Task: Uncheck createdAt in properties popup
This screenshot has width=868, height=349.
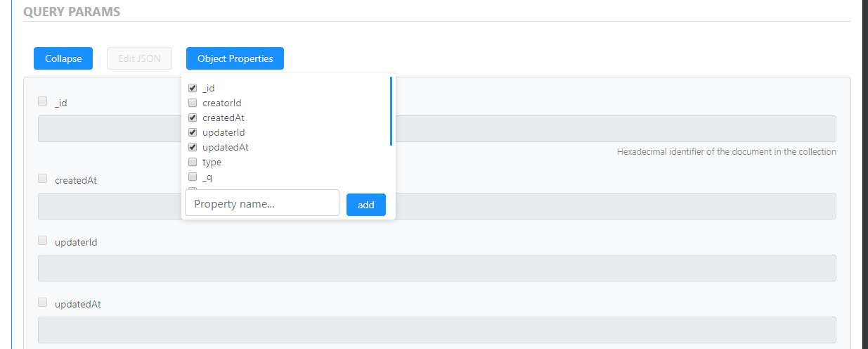Action: tap(193, 118)
